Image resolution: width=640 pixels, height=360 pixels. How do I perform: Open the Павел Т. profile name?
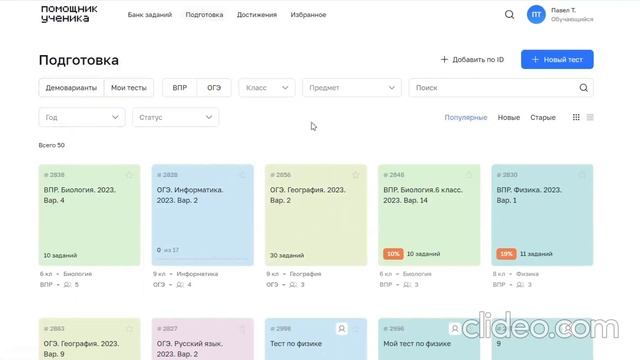point(563,10)
